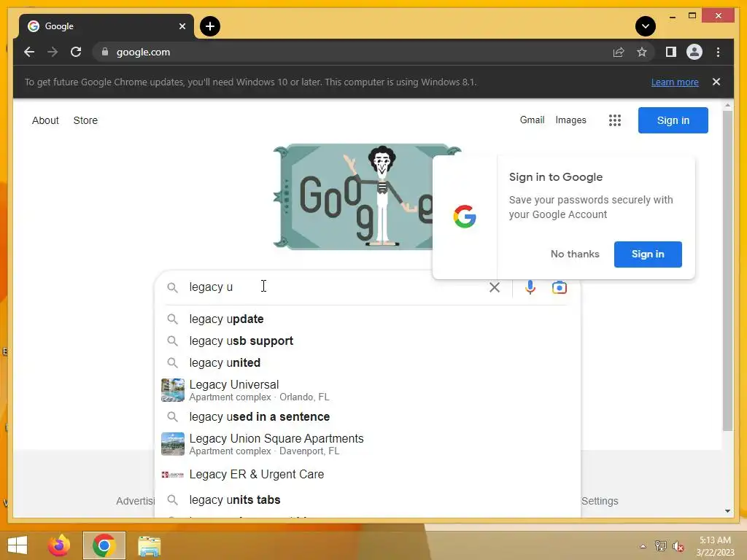Viewport: 747px width, 560px height.
Task: Launch Firefox from the taskbar
Action: click(x=59, y=545)
